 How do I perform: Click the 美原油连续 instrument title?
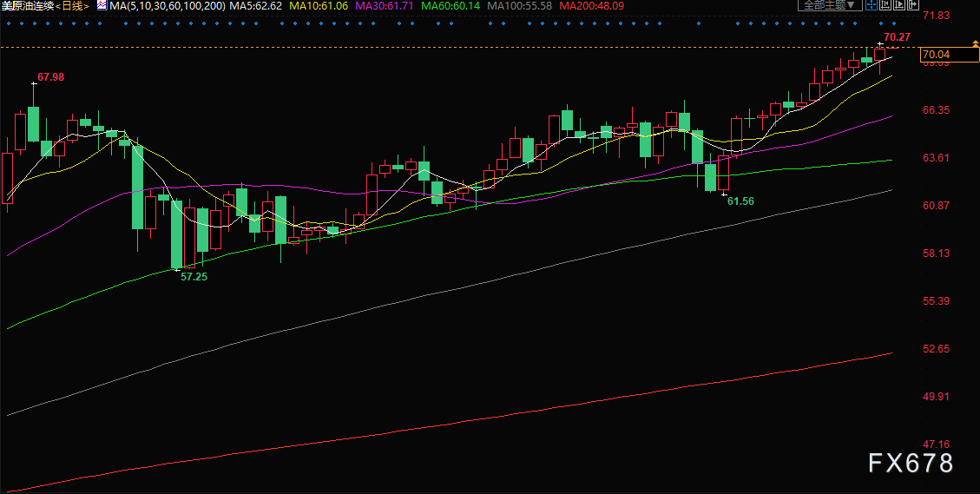click(30, 6)
